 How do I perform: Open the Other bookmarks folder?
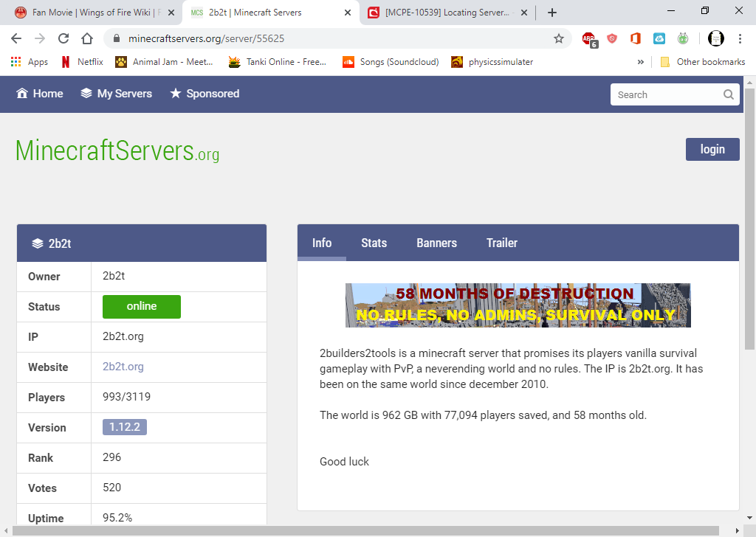coord(703,62)
